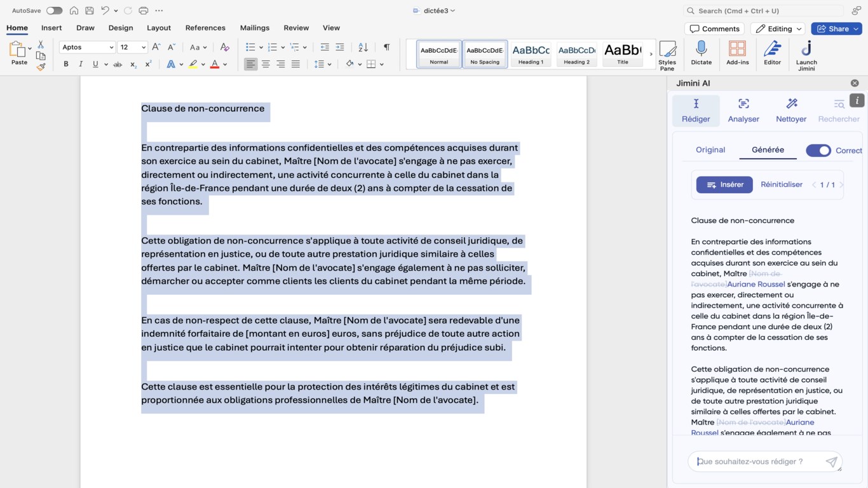This screenshot has height=488, width=868.
Task: Turn off the Correct switch in Jimini
Action: [x=818, y=151]
